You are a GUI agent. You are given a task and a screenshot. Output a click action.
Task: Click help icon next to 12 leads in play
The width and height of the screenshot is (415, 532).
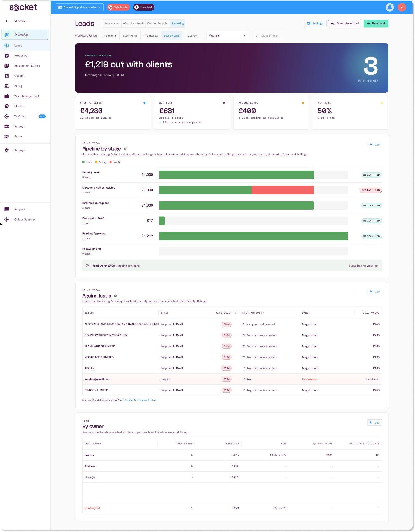[x=110, y=118]
